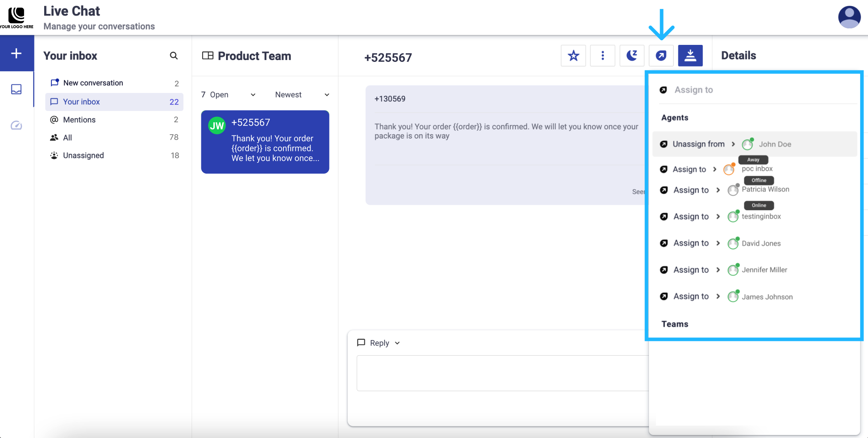Select the Unassigned folder
The width and height of the screenshot is (868, 438).
[83, 156]
